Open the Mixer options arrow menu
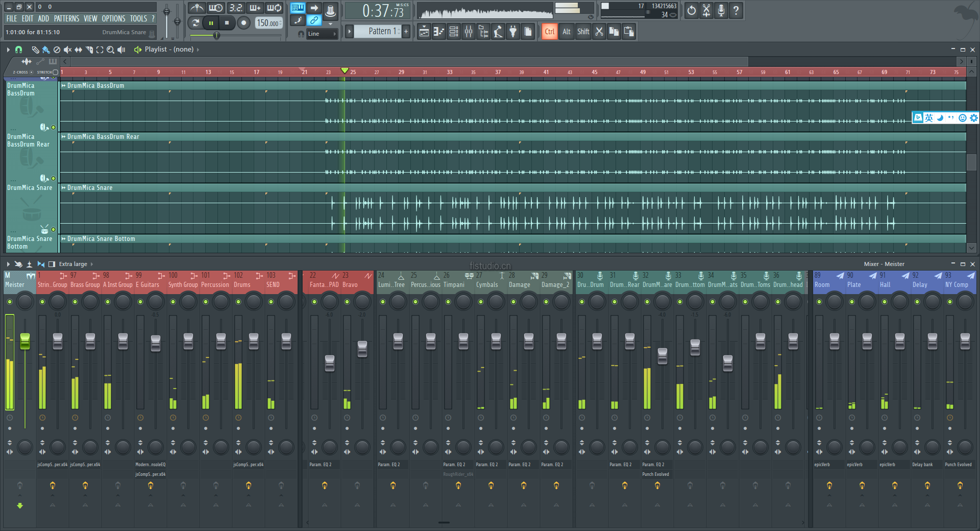 [x=8, y=264]
